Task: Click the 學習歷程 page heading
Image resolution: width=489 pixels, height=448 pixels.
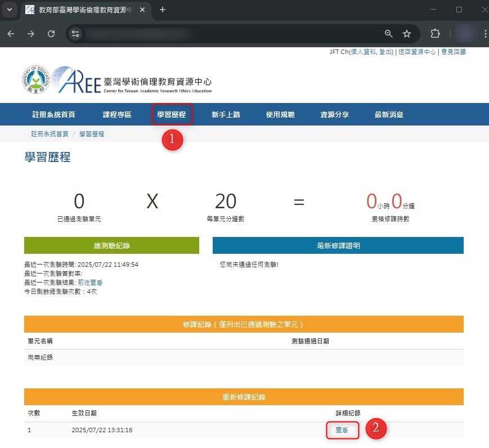Action: click(47, 157)
